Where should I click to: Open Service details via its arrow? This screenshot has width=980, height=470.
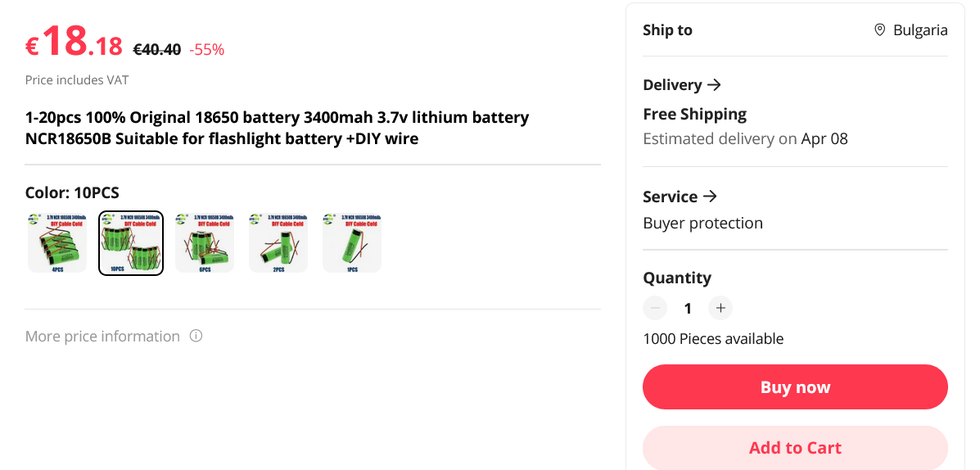pos(710,197)
